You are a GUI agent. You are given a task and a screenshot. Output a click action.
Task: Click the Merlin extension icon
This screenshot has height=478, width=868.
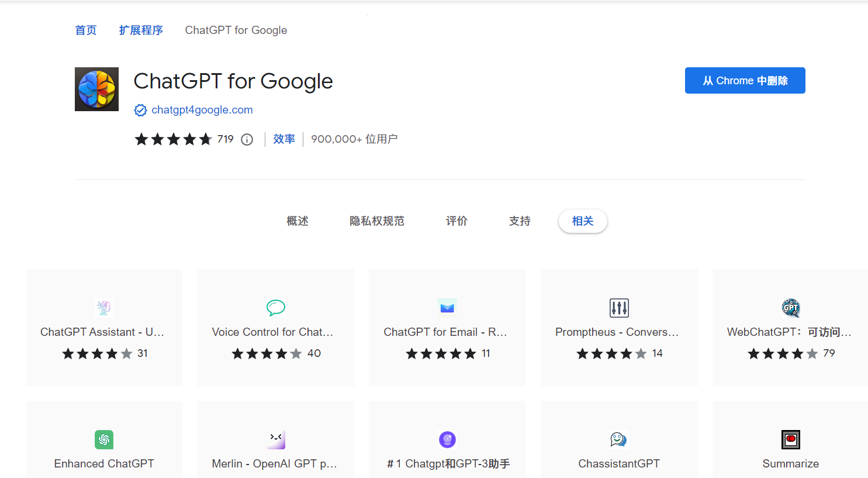(276, 439)
